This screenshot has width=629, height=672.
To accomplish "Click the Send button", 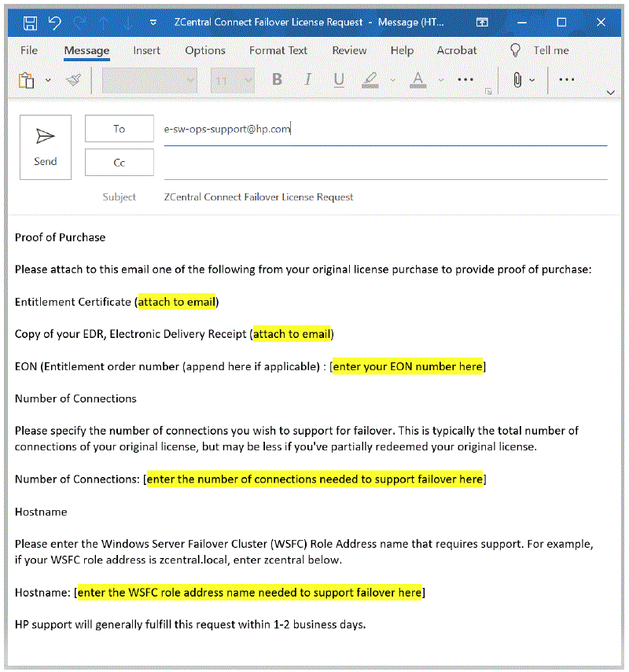I will [45, 147].
